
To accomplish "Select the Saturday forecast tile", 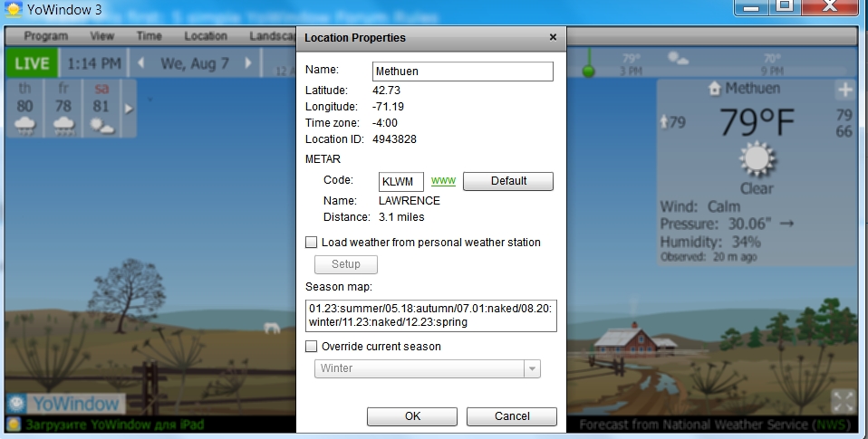I will [101, 109].
